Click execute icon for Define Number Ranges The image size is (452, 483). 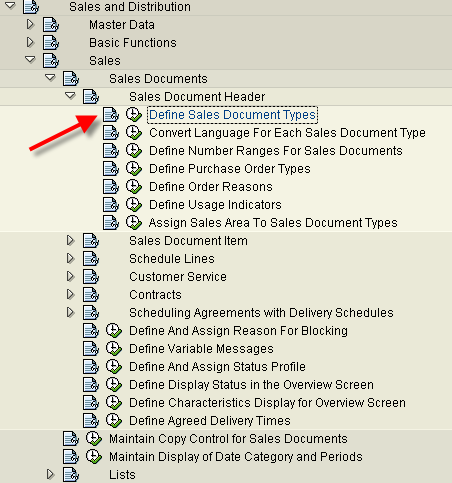[x=134, y=151]
